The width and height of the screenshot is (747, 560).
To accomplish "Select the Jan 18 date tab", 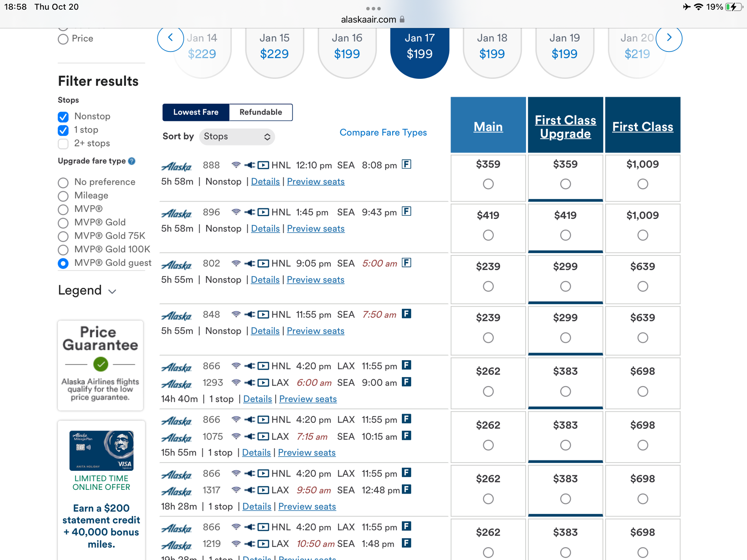I will coord(492,47).
